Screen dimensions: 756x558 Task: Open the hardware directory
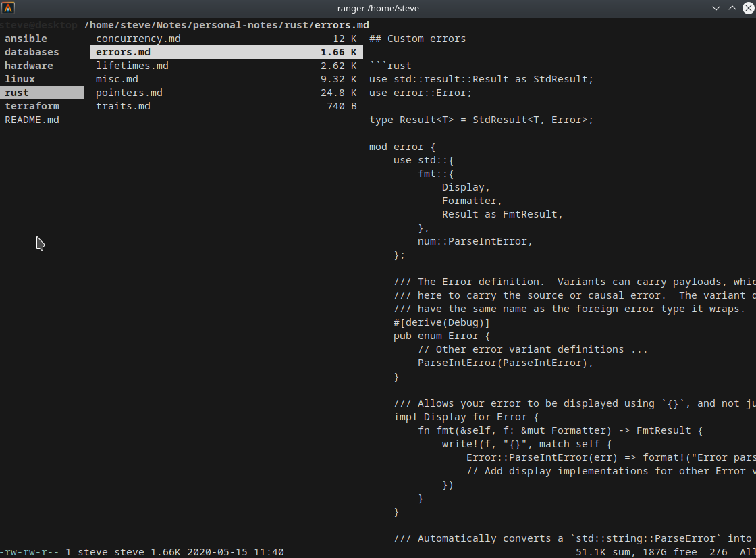click(x=29, y=66)
